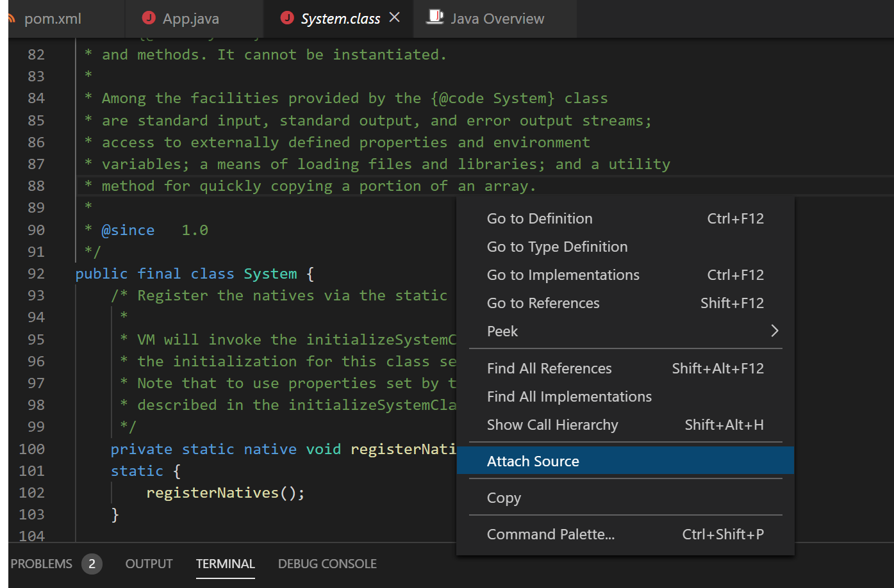Click 'private static native void' on line 100
This screenshot has height=588, width=894.
(x=226, y=449)
